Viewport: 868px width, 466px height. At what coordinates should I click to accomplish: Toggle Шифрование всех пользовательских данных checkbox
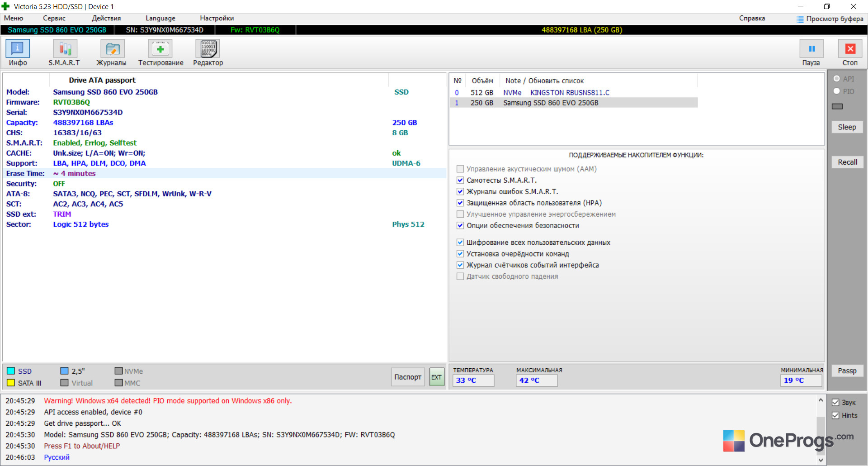[460, 243]
